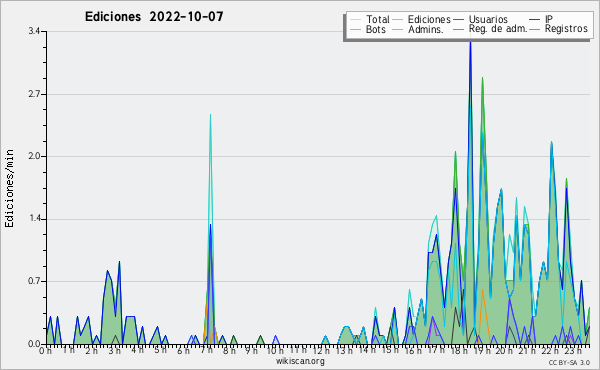Click the dark IP legend line
The height and width of the screenshot is (370, 600).
pyautogui.click(x=535, y=19)
